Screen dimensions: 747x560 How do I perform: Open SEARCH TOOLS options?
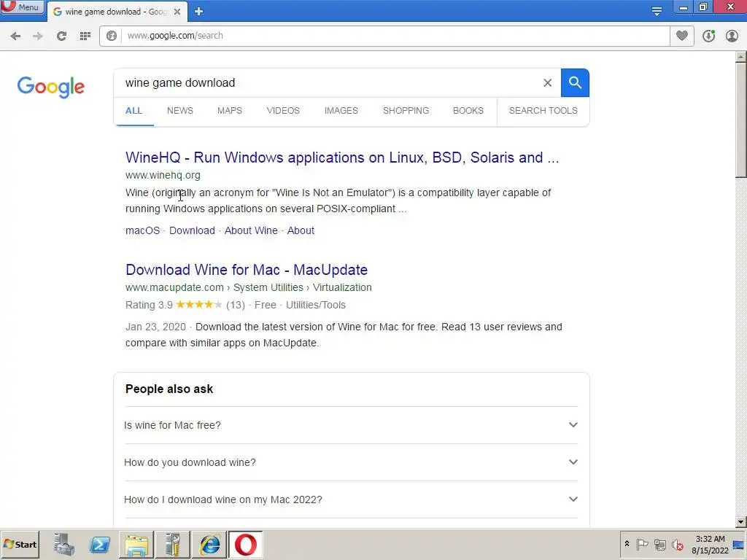pos(543,111)
